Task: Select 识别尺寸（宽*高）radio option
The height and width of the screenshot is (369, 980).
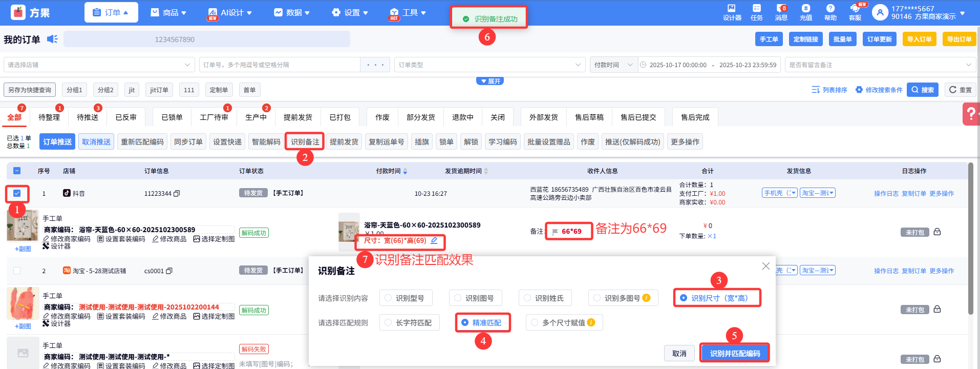Action: (684, 298)
